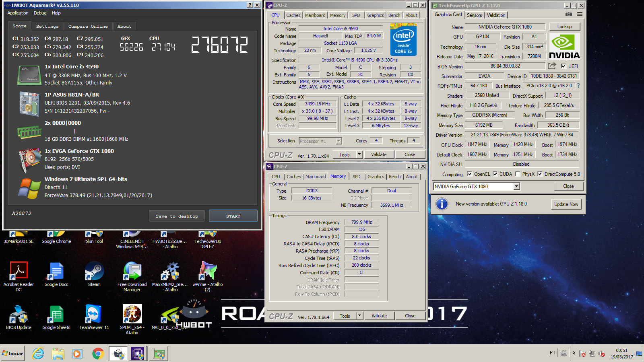Open the GPU selection dropdown in GPU-Z

[517, 186]
